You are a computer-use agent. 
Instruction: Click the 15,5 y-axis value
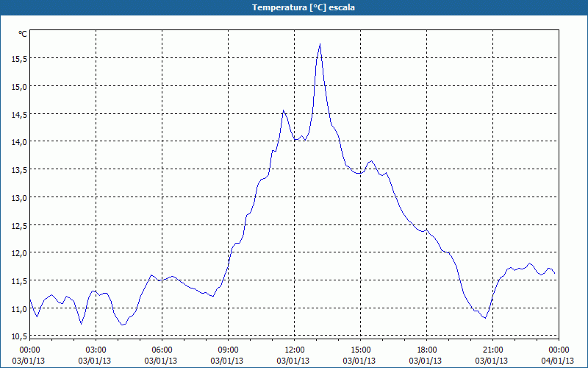coord(19,59)
